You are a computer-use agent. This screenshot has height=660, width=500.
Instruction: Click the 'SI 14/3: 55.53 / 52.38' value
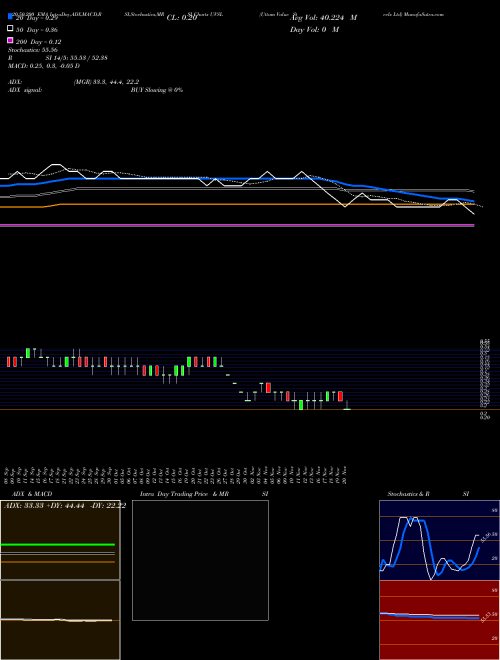pos(76,58)
